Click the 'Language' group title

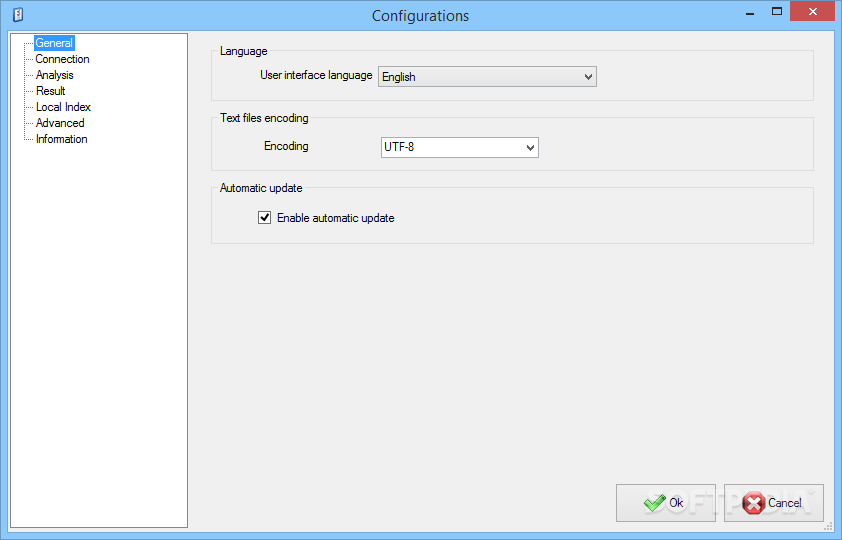[x=243, y=51]
